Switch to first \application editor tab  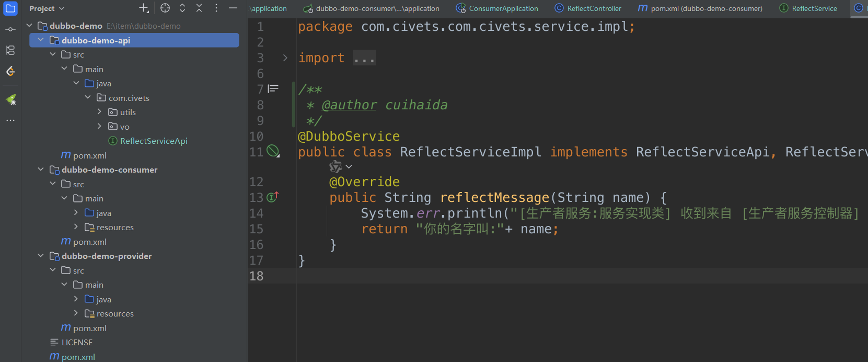[269, 8]
